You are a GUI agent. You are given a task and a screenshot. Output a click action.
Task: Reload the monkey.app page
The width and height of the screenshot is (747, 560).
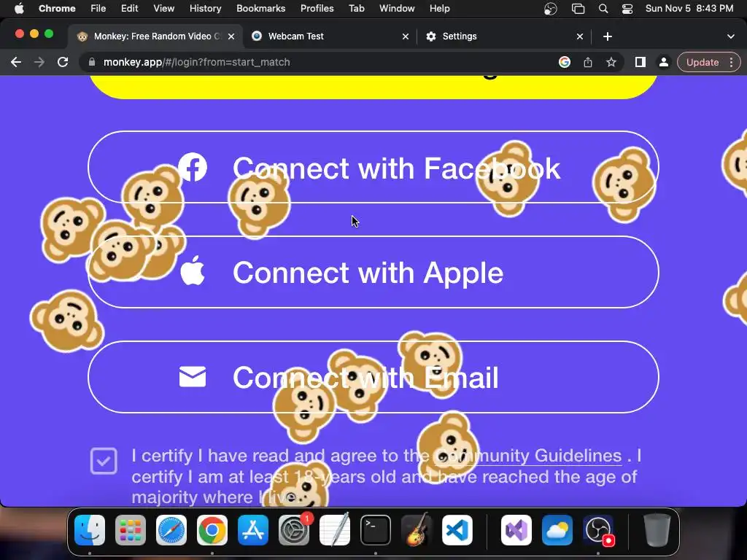point(63,62)
